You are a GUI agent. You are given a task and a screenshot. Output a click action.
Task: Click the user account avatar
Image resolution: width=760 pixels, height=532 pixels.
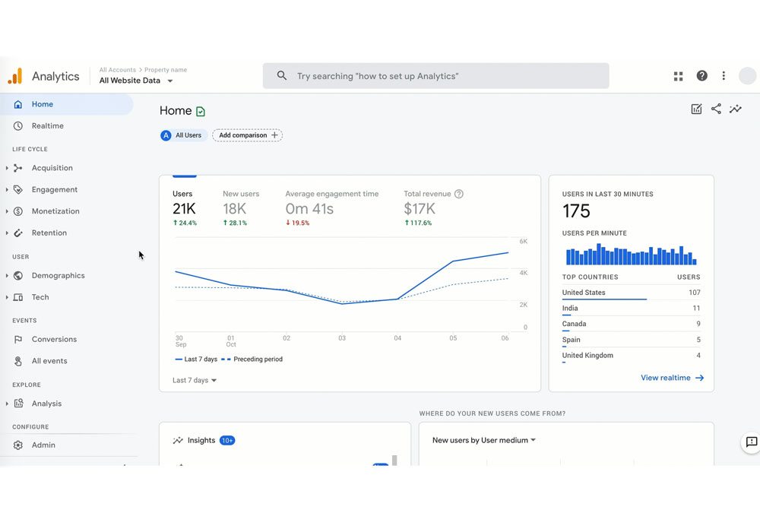click(747, 75)
